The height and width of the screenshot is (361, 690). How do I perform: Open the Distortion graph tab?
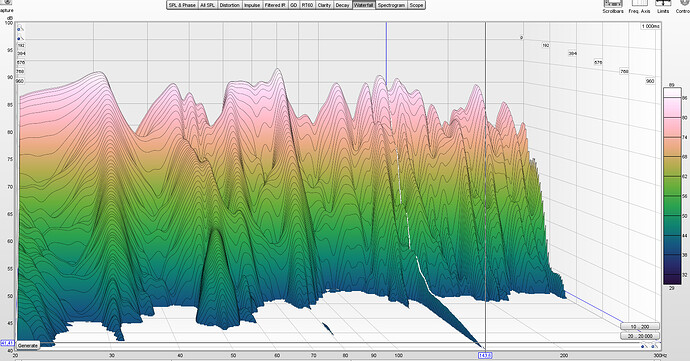coord(230,5)
